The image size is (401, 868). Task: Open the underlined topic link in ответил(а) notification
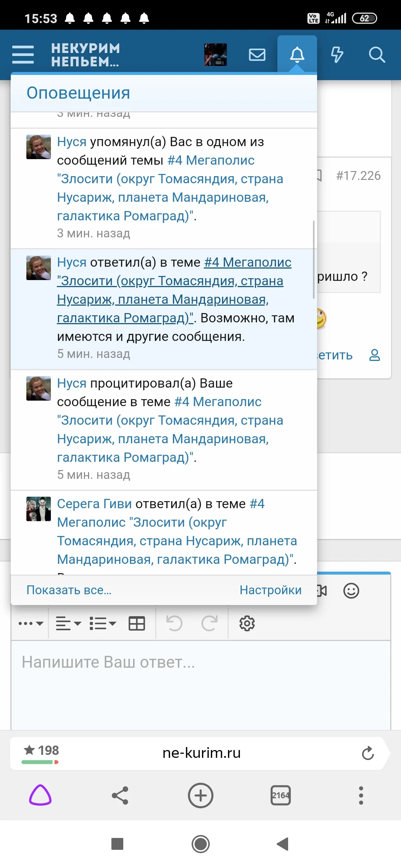click(x=174, y=290)
